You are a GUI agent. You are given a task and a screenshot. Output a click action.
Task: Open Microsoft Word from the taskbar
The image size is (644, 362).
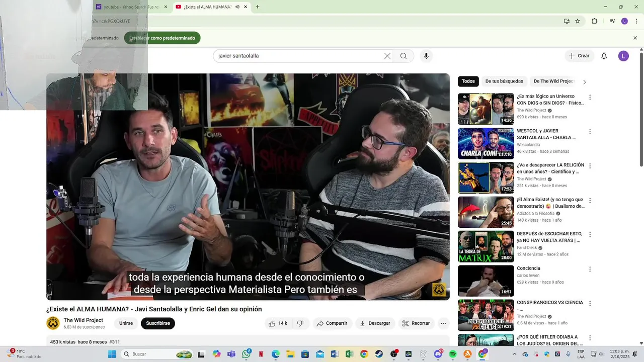(x=335, y=354)
